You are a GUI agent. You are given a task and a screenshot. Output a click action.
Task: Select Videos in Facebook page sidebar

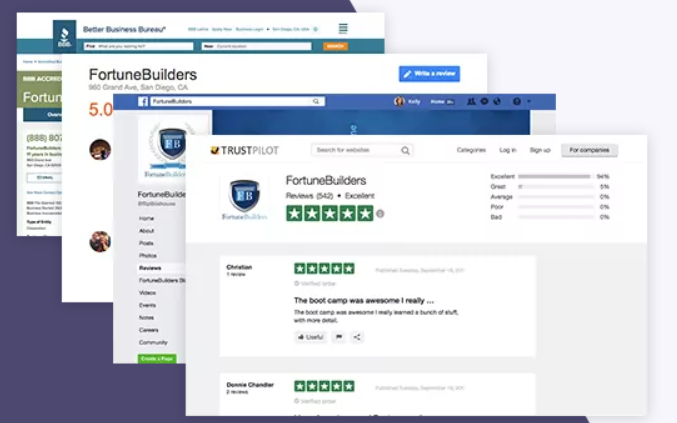tap(147, 293)
